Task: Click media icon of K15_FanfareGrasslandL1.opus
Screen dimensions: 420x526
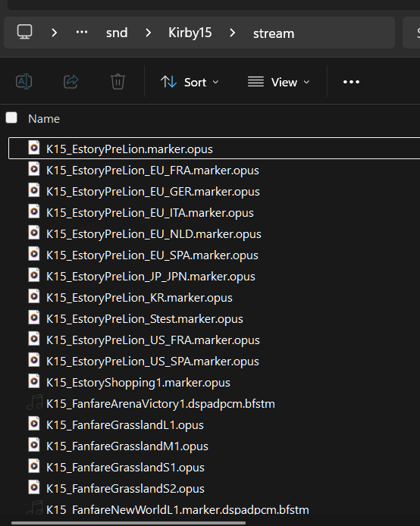Action: pyautogui.click(x=34, y=424)
